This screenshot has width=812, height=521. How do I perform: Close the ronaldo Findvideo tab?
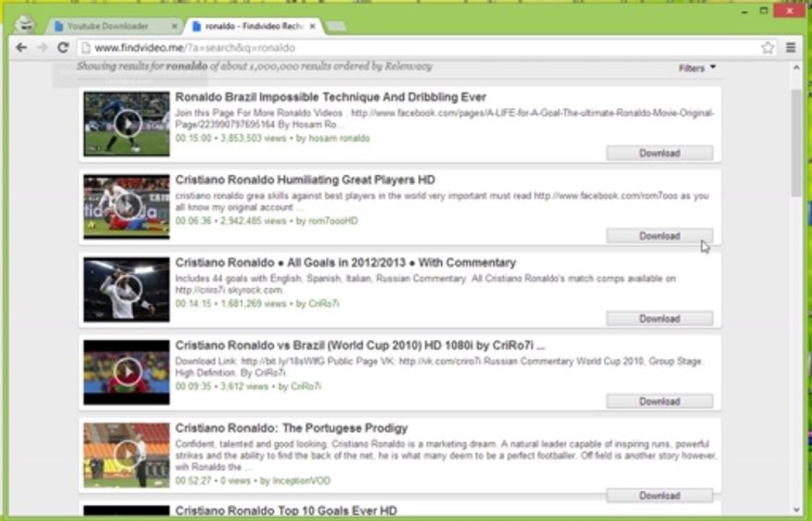pos(312,26)
